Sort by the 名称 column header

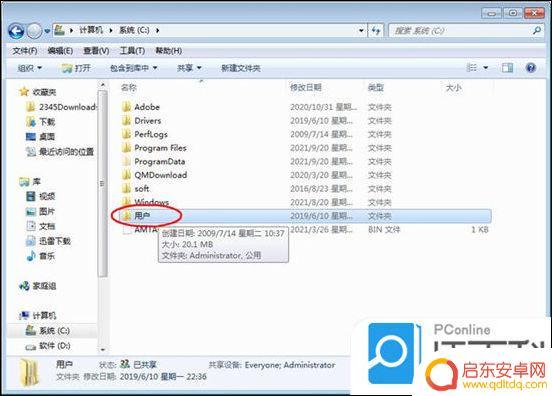click(x=129, y=88)
